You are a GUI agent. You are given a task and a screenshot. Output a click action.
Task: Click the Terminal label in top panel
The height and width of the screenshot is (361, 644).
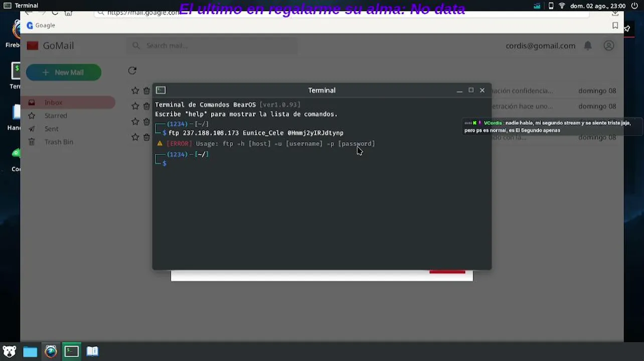26,6
